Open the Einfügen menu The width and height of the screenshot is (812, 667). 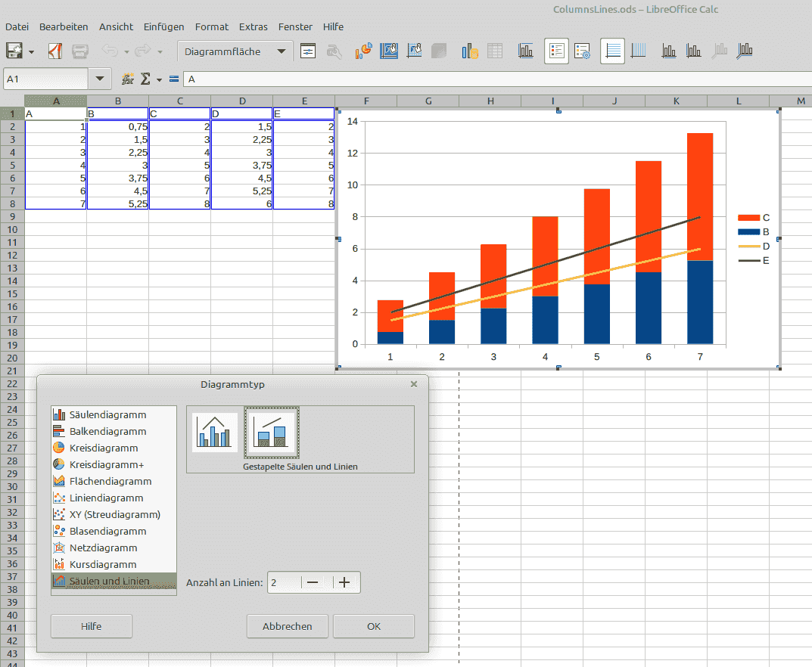[x=163, y=26]
